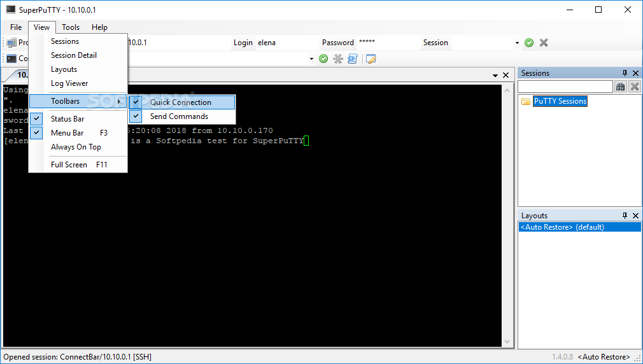Image resolution: width=643 pixels, height=364 pixels.
Task: Click the 'Password' label
Action: point(338,43)
